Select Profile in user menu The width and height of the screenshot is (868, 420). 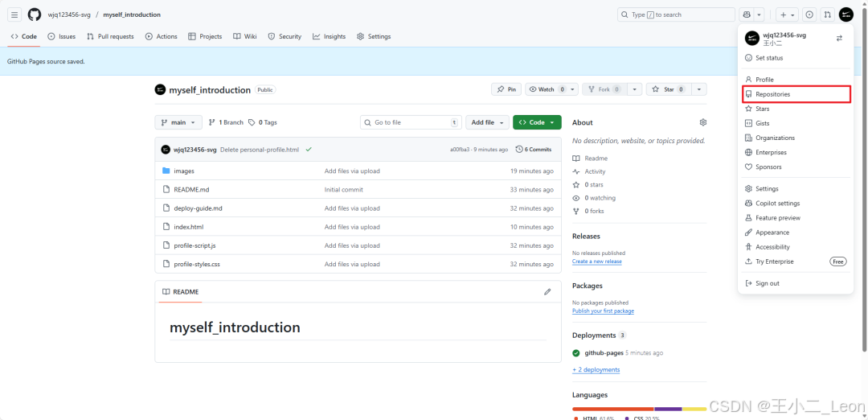click(796, 80)
